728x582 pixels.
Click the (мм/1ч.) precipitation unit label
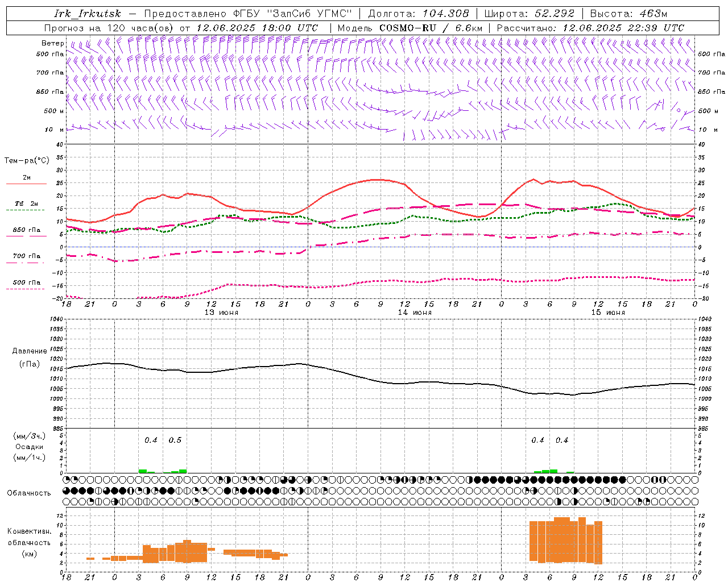click(30, 458)
